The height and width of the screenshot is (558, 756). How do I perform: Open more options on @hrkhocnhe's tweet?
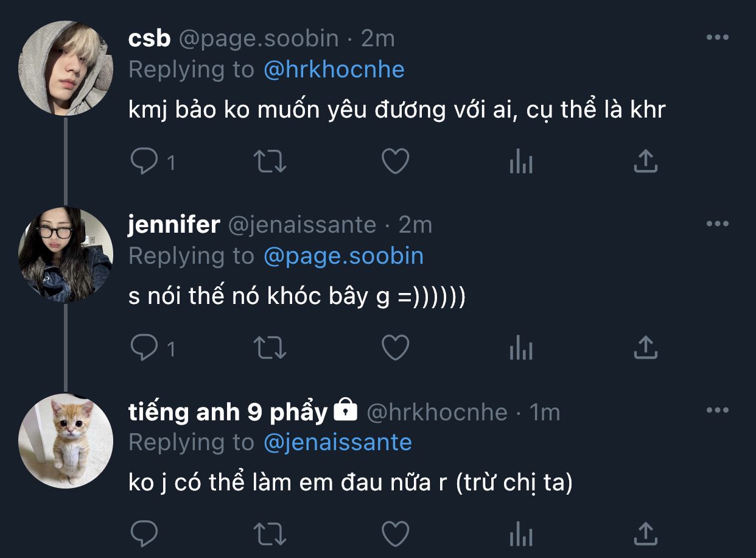click(717, 411)
